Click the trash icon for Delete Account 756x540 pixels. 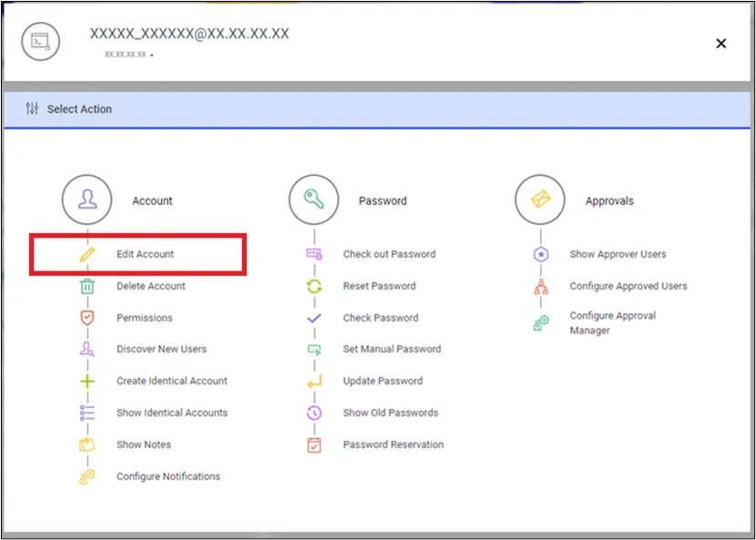tap(87, 287)
